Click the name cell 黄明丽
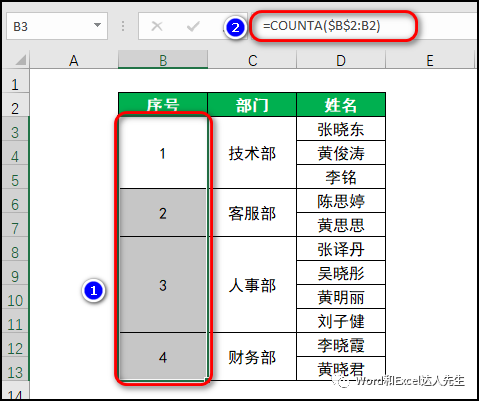Viewport: 479px width, 401px height. (x=341, y=297)
